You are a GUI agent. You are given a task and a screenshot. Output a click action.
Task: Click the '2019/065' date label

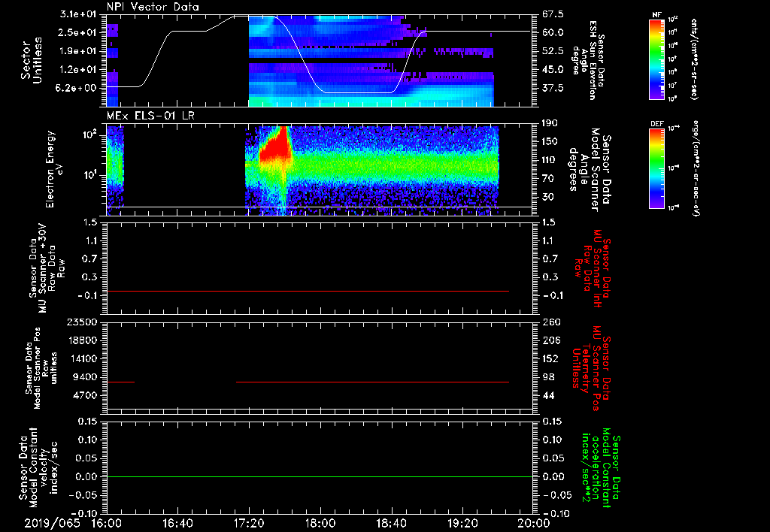[52, 523]
